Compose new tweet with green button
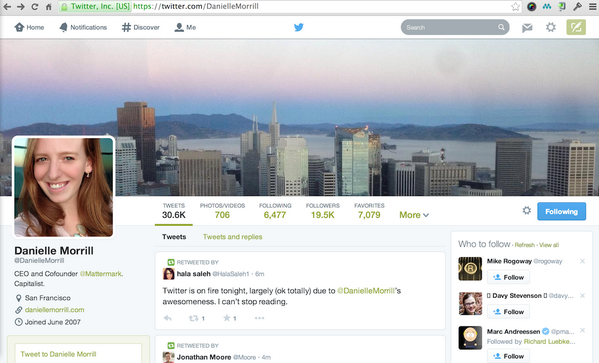This screenshot has width=599, height=363. point(576,27)
